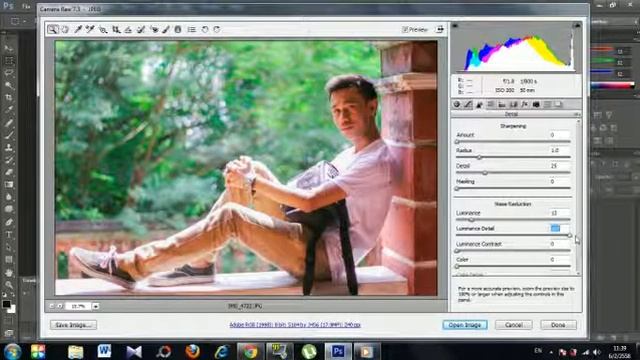Viewport: 640px width, 360px height.
Task: Rotate image 90° counterclockwise
Action: [205, 29]
